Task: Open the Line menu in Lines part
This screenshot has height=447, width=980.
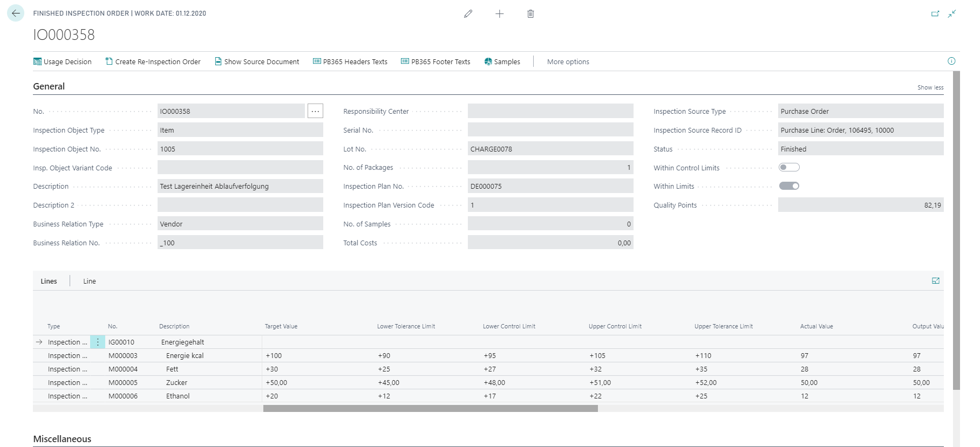Action: [x=90, y=281]
